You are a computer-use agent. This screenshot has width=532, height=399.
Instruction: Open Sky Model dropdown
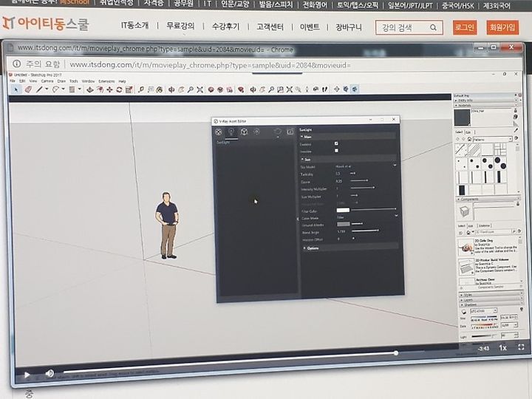[x=366, y=166]
